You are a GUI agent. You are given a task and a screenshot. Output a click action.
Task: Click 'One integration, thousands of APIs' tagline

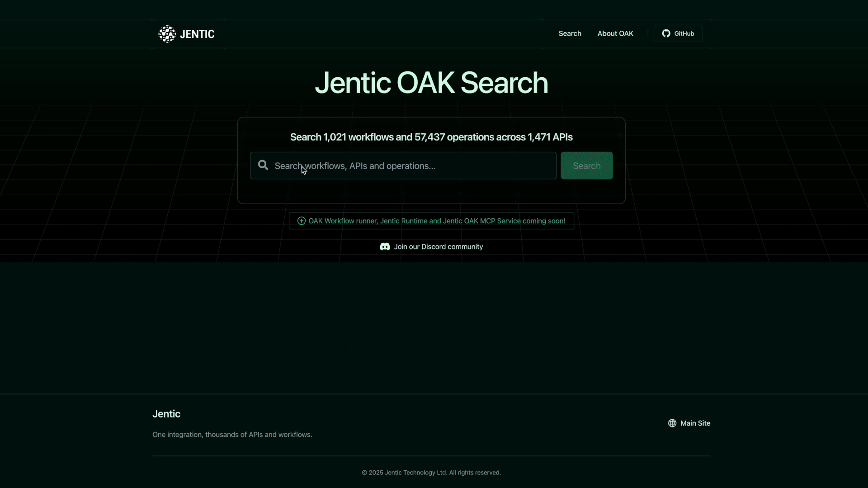coord(232,435)
